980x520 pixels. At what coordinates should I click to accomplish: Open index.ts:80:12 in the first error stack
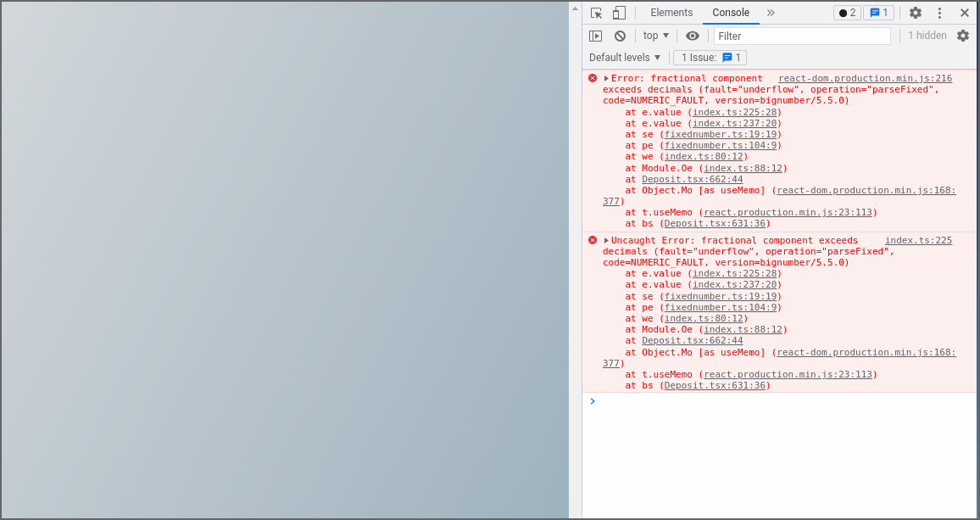704,156
